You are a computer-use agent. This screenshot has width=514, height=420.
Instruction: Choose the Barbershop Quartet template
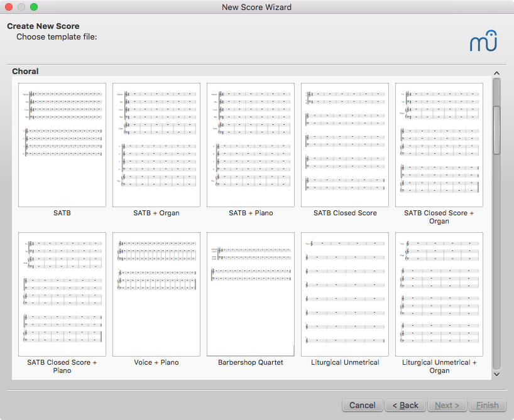[251, 294]
